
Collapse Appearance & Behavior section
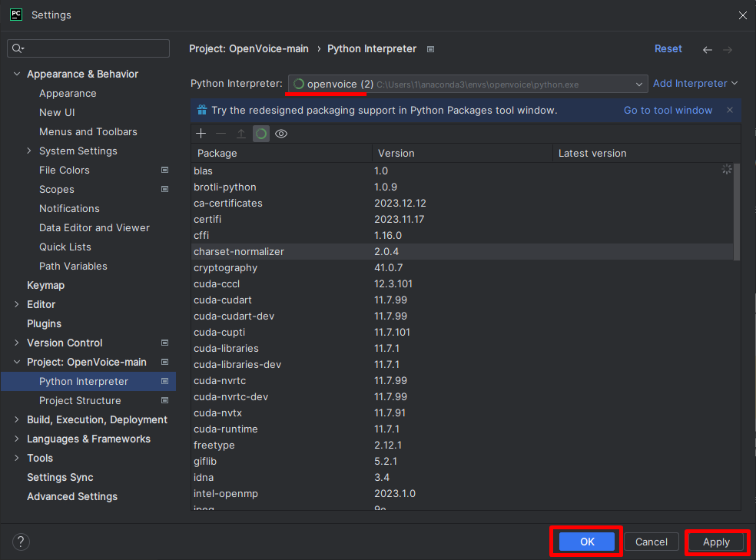pyautogui.click(x=17, y=74)
